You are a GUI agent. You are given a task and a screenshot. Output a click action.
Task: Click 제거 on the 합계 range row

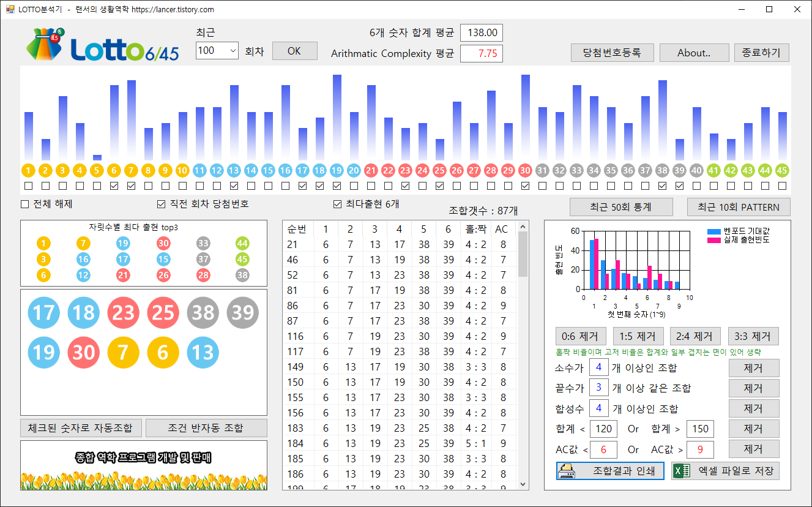coord(754,429)
